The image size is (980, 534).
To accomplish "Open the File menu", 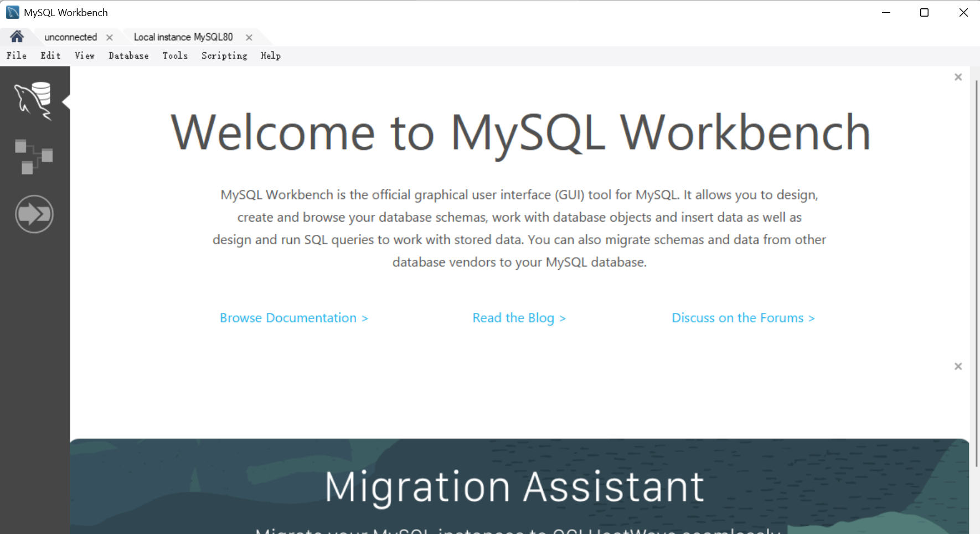I will click(x=17, y=55).
